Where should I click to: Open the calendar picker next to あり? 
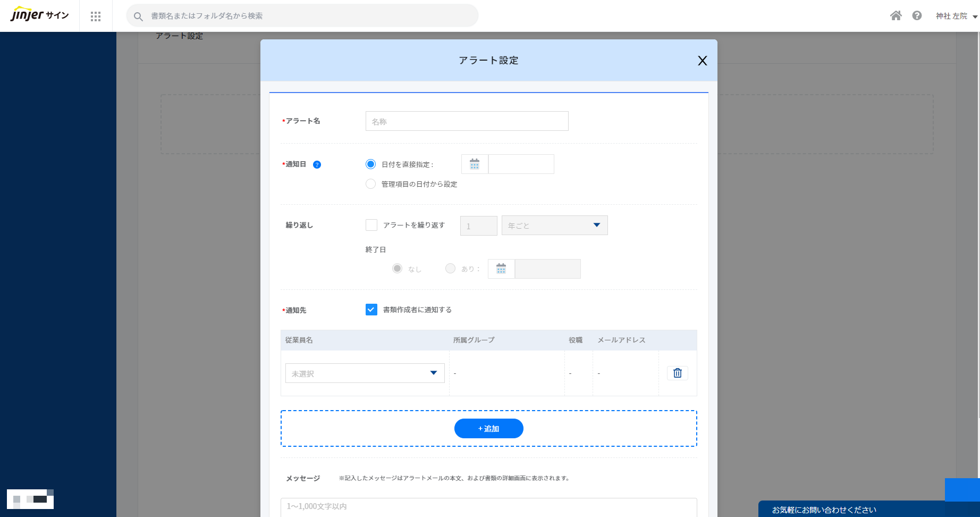click(x=501, y=269)
